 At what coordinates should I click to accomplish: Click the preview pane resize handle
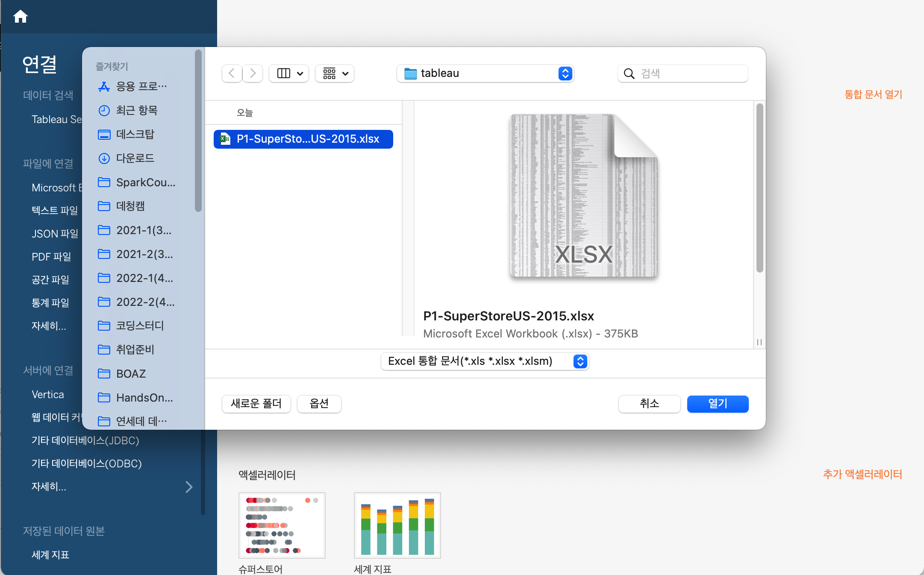tap(759, 342)
